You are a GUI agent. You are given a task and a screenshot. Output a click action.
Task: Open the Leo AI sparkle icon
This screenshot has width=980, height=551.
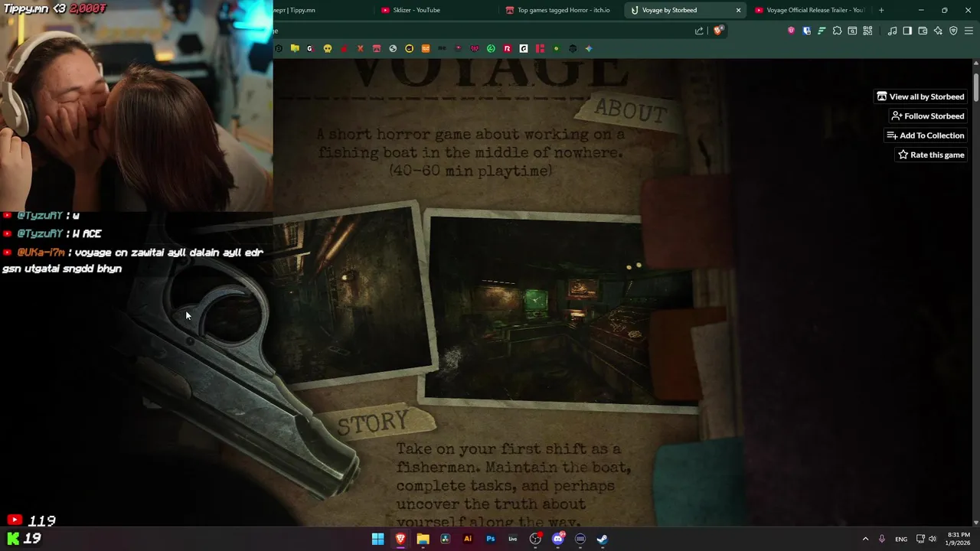coord(938,31)
